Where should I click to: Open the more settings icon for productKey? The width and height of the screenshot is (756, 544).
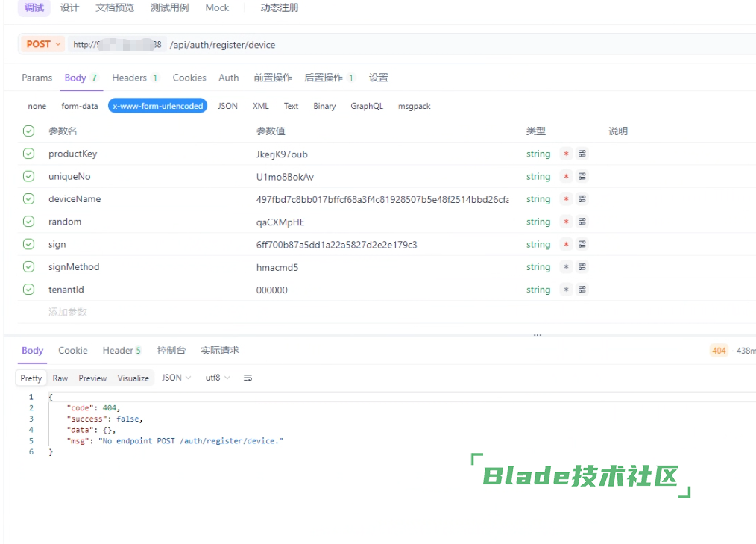(x=582, y=154)
